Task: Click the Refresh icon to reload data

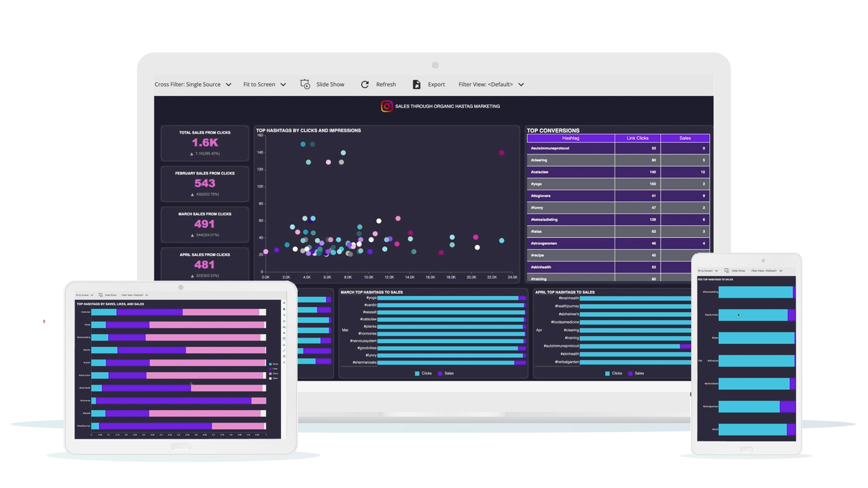Action: (365, 84)
